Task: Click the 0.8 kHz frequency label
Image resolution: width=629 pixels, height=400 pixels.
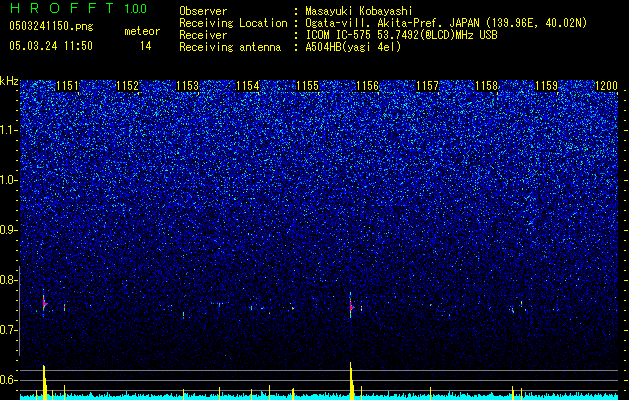Action: pos(9,280)
